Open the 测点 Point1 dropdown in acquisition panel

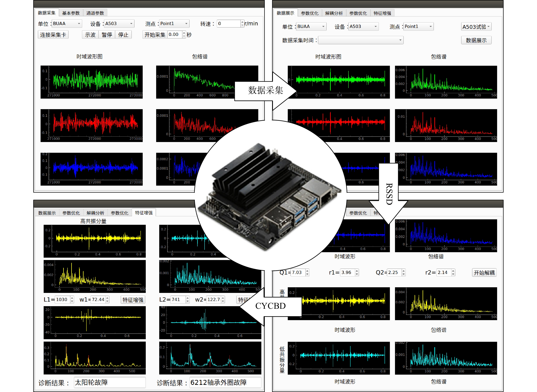pyautogui.click(x=174, y=23)
